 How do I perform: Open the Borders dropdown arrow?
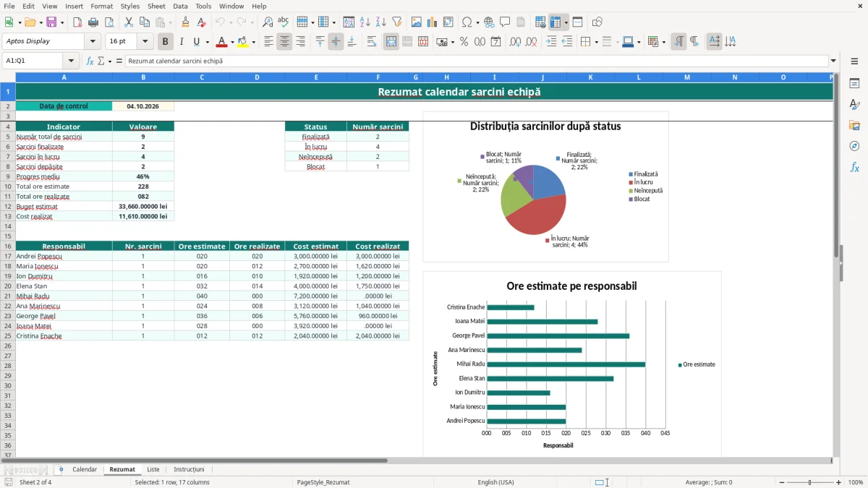(596, 42)
